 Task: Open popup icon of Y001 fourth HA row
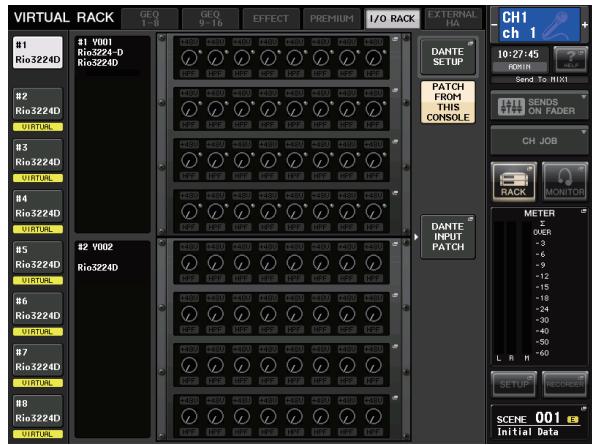[395, 193]
